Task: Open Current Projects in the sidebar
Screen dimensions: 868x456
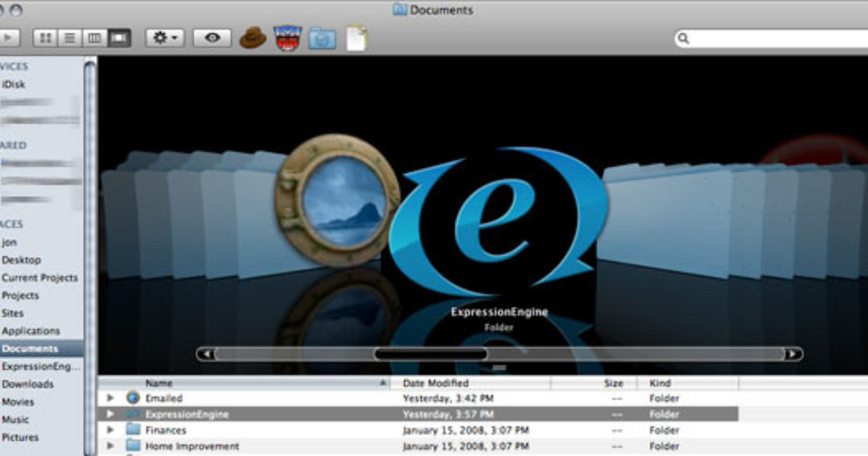Action: (39, 277)
